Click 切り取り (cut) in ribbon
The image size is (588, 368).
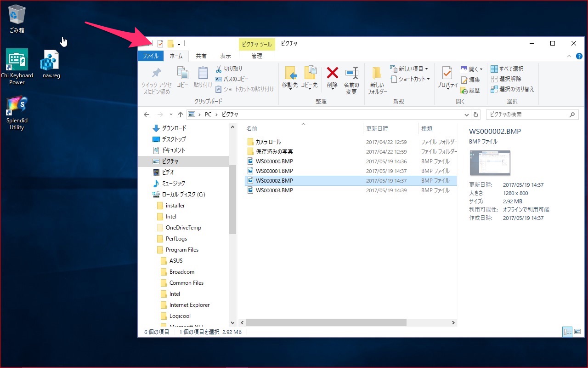pyautogui.click(x=229, y=69)
